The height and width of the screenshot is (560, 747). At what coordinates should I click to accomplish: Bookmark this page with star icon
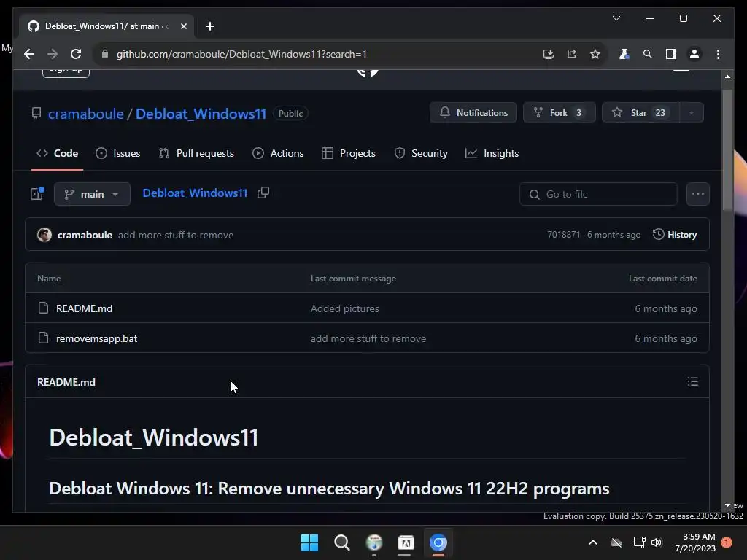tap(595, 54)
